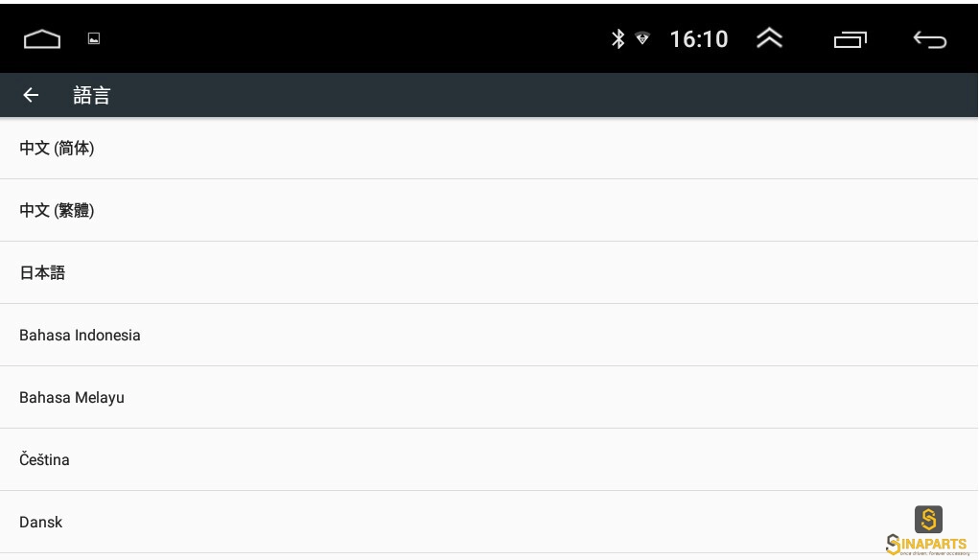
Task: Select 中文 (简体) language
Action: point(489,148)
